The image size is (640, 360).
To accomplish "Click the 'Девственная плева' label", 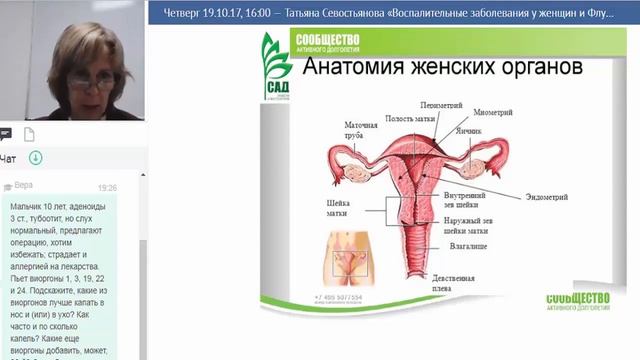I will click(x=453, y=283).
